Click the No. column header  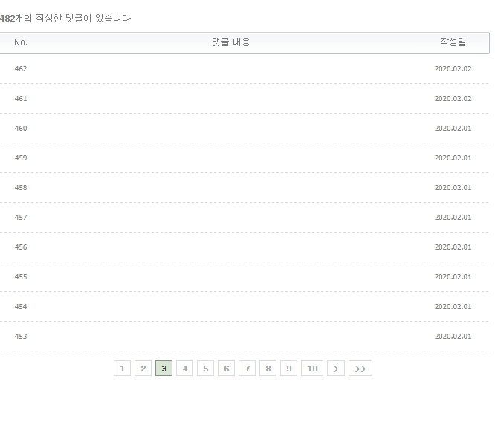21,42
